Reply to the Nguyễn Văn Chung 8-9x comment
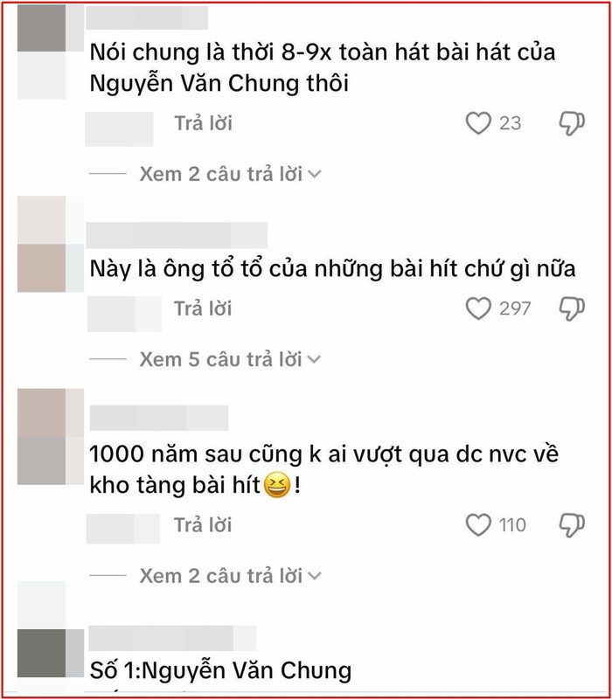This screenshot has height=700, width=612. coord(203,123)
